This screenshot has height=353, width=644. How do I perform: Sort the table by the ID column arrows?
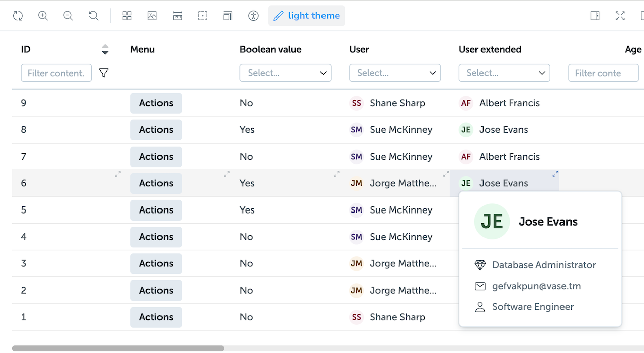tap(105, 49)
